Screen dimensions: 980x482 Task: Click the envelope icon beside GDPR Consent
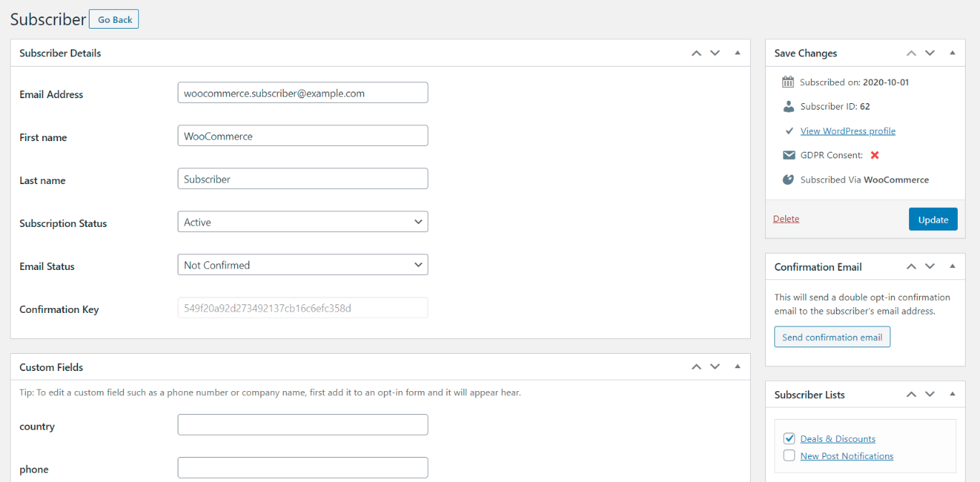(x=789, y=155)
